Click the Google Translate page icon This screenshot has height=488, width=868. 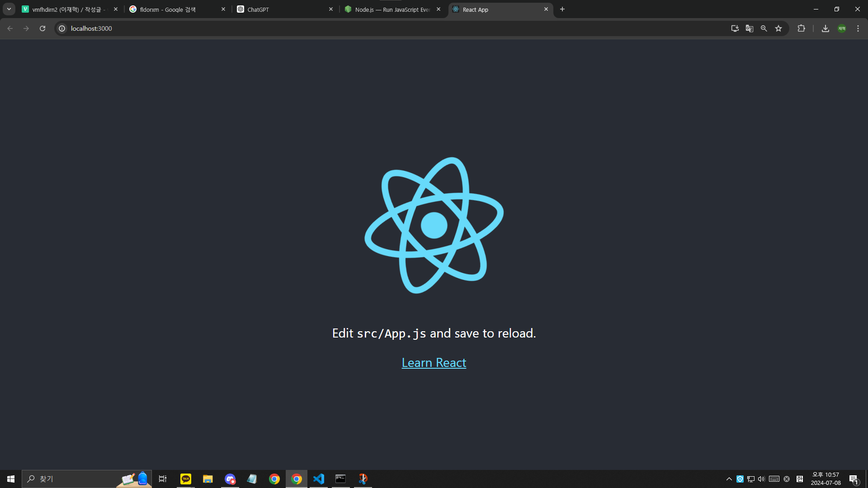pyautogui.click(x=750, y=28)
